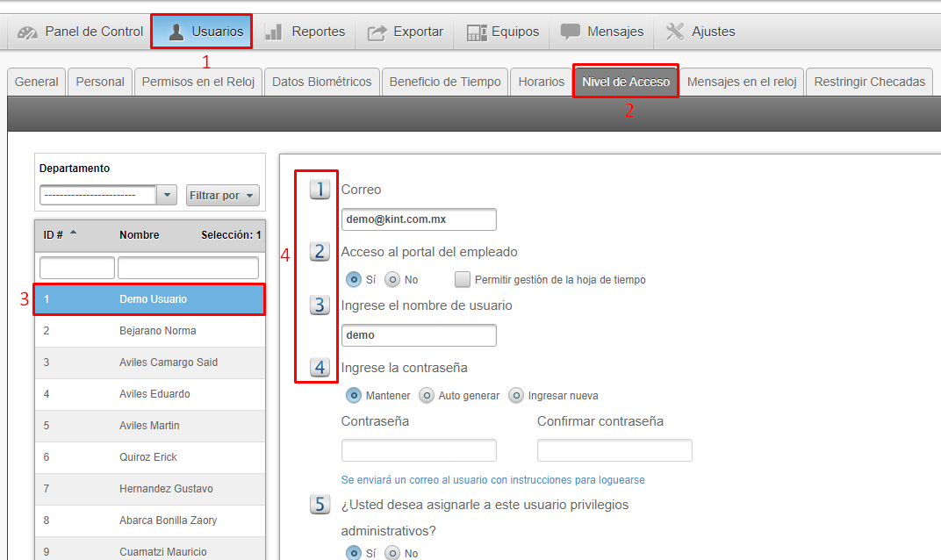This screenshot has width=941, height=560.
Task: Open the Datos Biométricos tab
Action: point(321,82)
